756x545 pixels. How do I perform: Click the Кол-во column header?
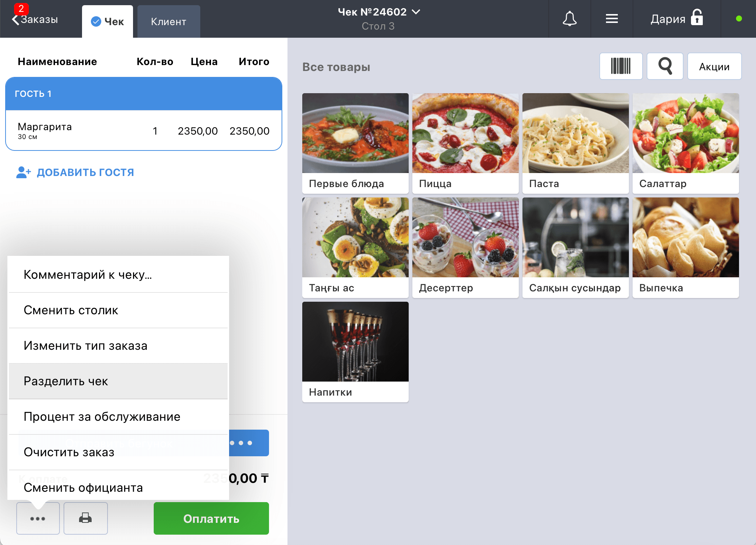(155, 61)
